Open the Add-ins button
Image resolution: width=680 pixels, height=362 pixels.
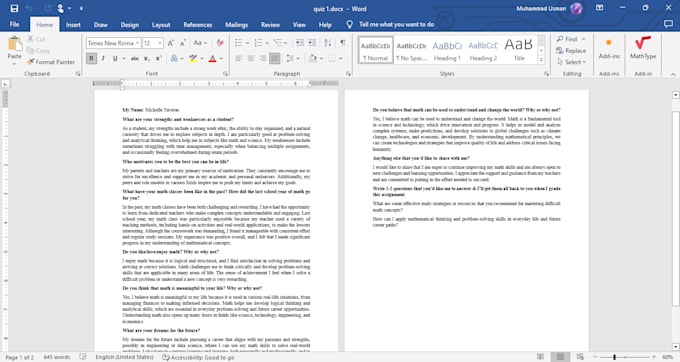pyautogui.click(x=609, y=48)
